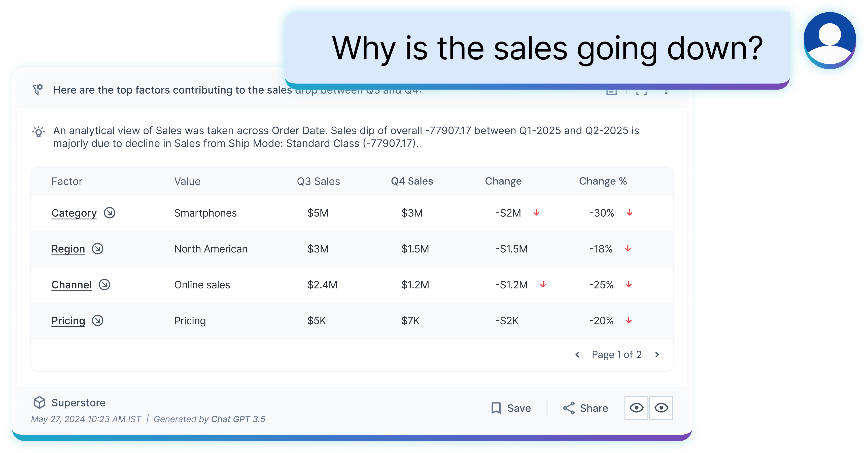Open the drill-down arrow next to Pricing
The height and width of the screenshot is (453, 868).
click(98, 320)
